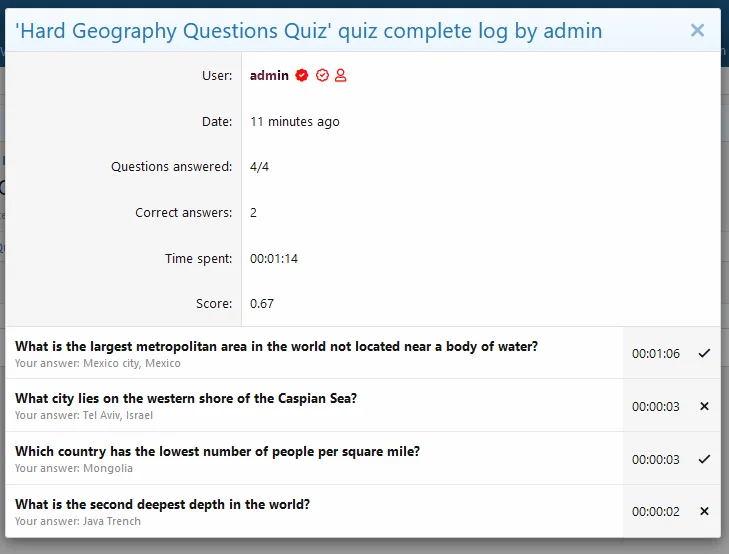Click the dialog title 'Hard Geography Questions Quiz'
Viewport: 729px width, 554px height.
(x=308, y=31)
